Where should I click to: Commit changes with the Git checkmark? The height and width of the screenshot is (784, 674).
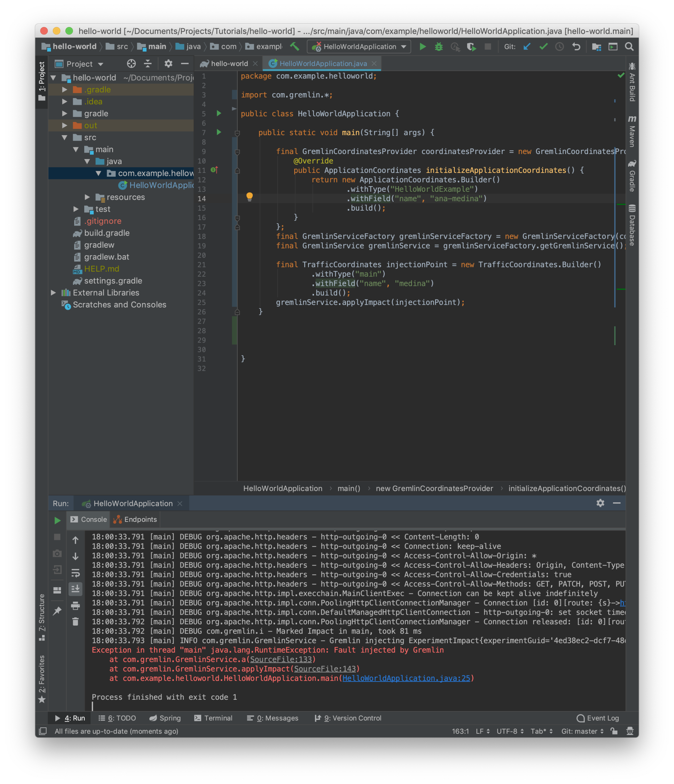pyautogui.click(x=543, y=47)
